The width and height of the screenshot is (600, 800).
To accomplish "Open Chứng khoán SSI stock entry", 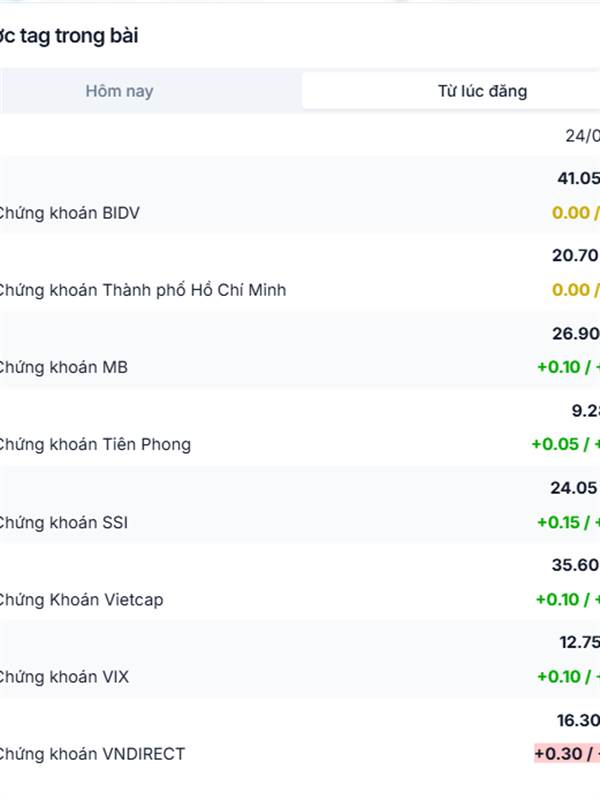I will click(64, 522).
